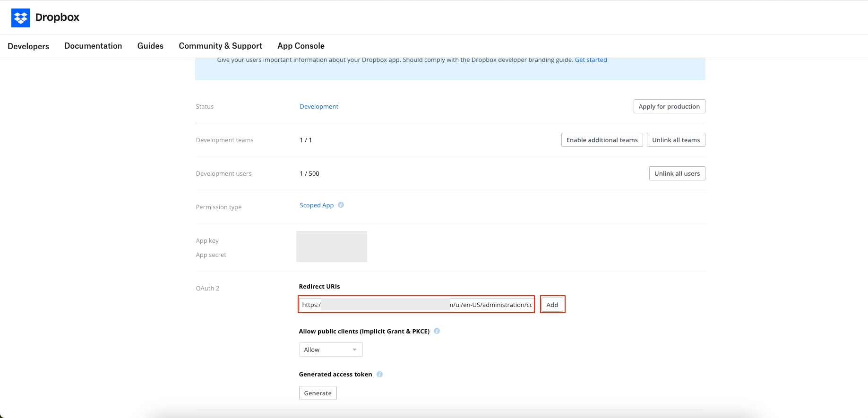Open the Documentation menu
The height and width of the screenshot is (418, 868).
(x=93, y=46)
